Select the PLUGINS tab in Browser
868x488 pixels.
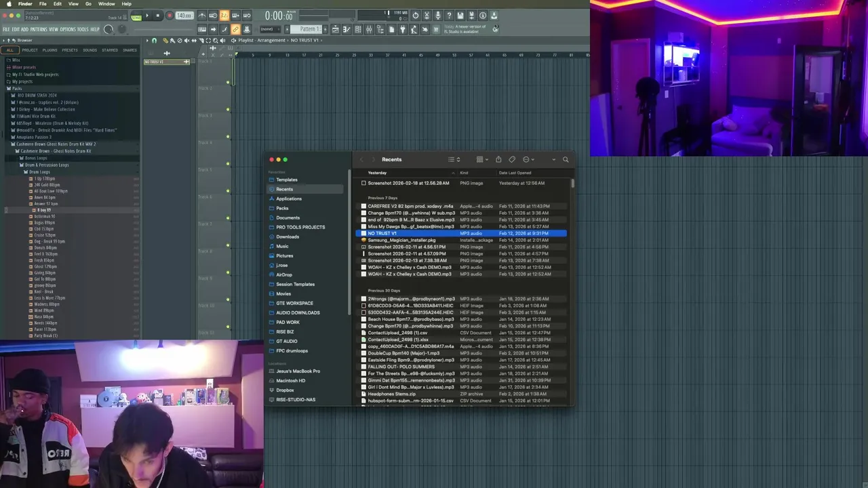pos(50,50)
